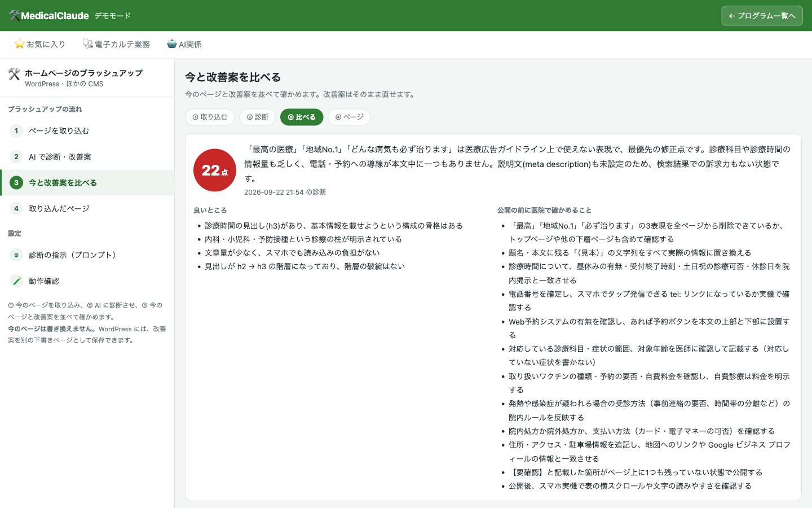Click the デモモード label in the header
This screenshot has width=812, height=508.
[x=113, y=16]
